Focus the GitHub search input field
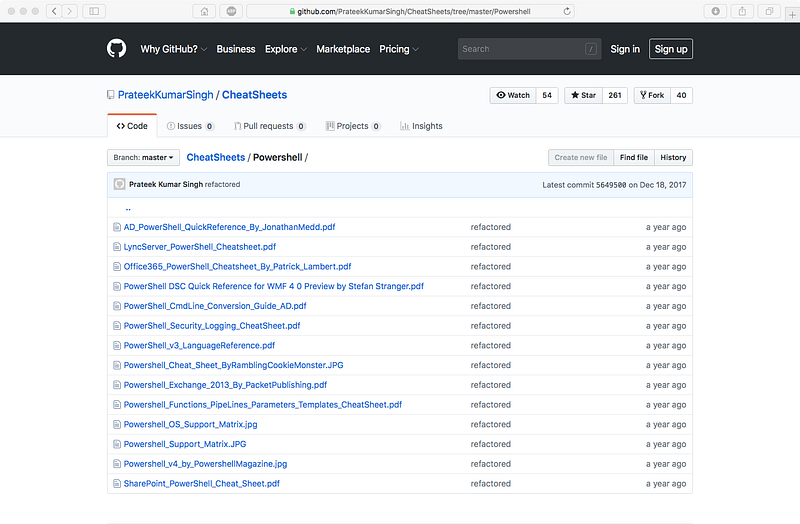The image size is (800, 524). pos(520,49)
